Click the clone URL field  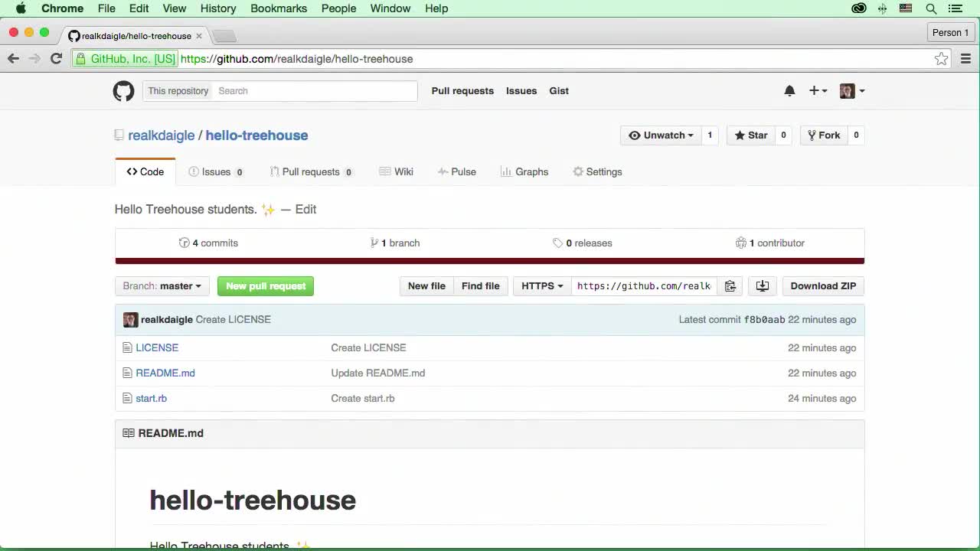click(x=645, y=286)
